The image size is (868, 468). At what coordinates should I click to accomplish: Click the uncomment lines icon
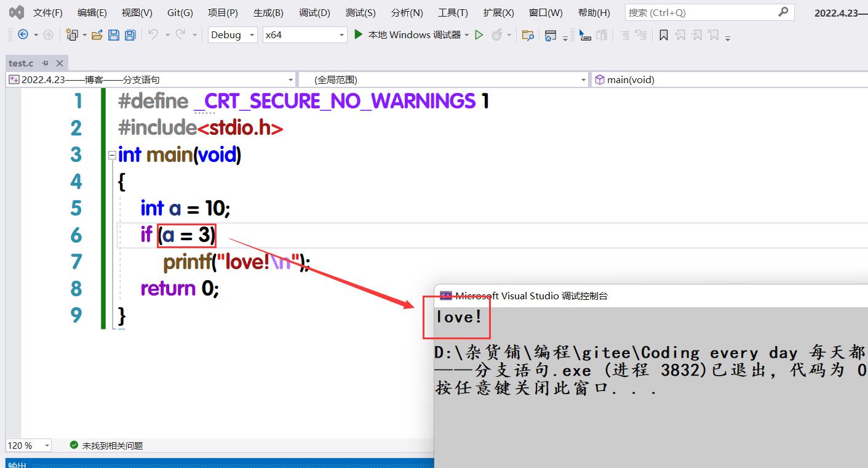640,35
